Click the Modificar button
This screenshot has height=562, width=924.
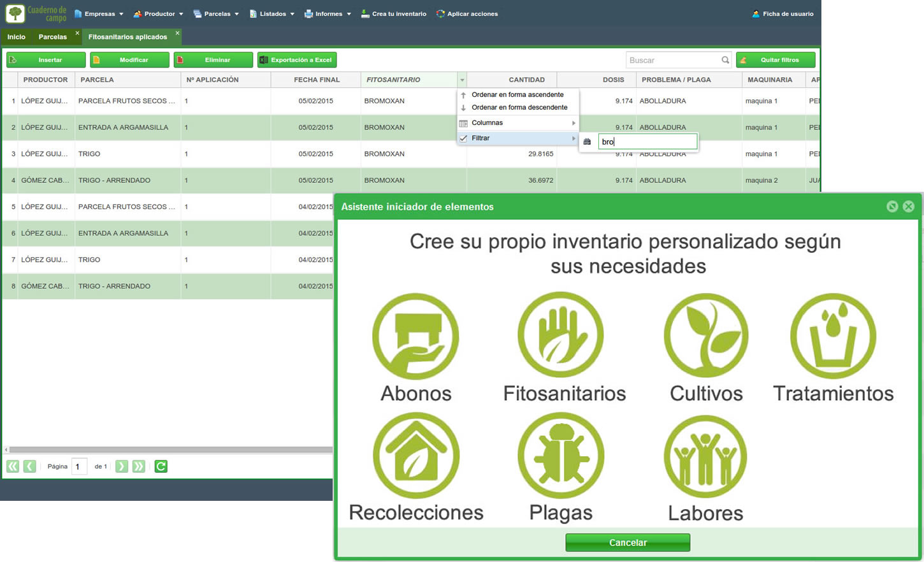coord(129,60)
